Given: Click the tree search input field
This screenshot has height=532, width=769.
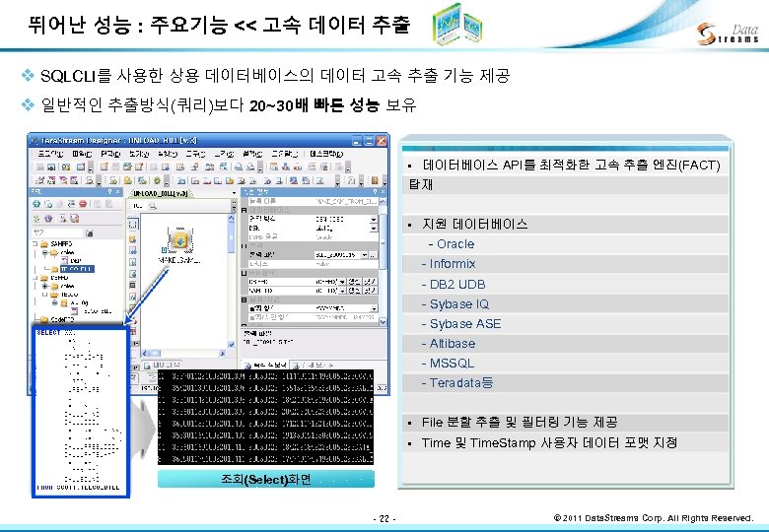Looking at the screenshot, I should 57,233.
